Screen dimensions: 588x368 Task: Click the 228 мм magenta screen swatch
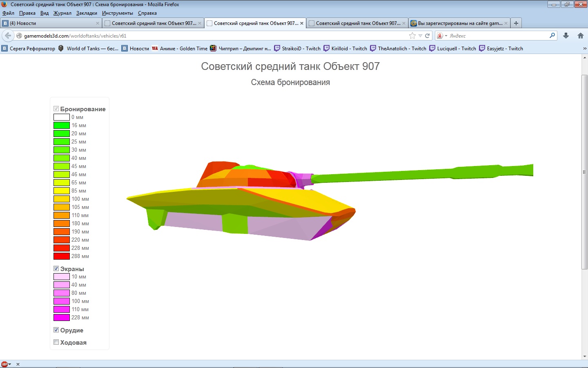62,318
